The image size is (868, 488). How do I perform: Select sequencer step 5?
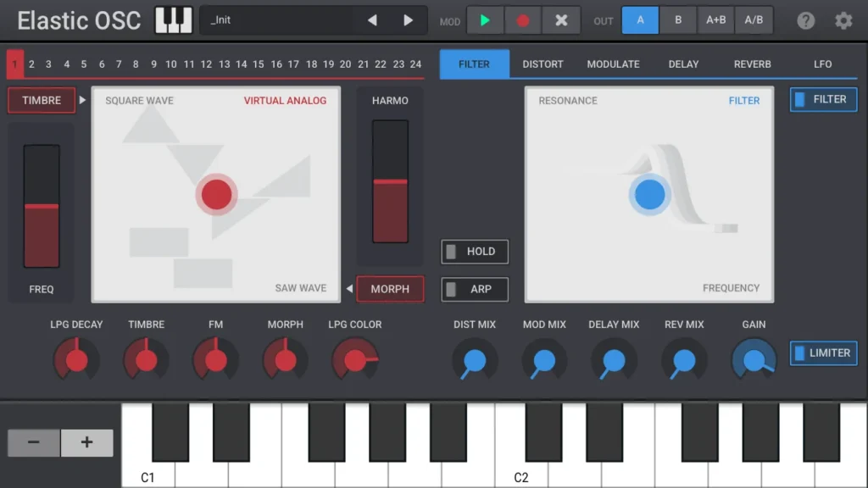pos(84,64)
